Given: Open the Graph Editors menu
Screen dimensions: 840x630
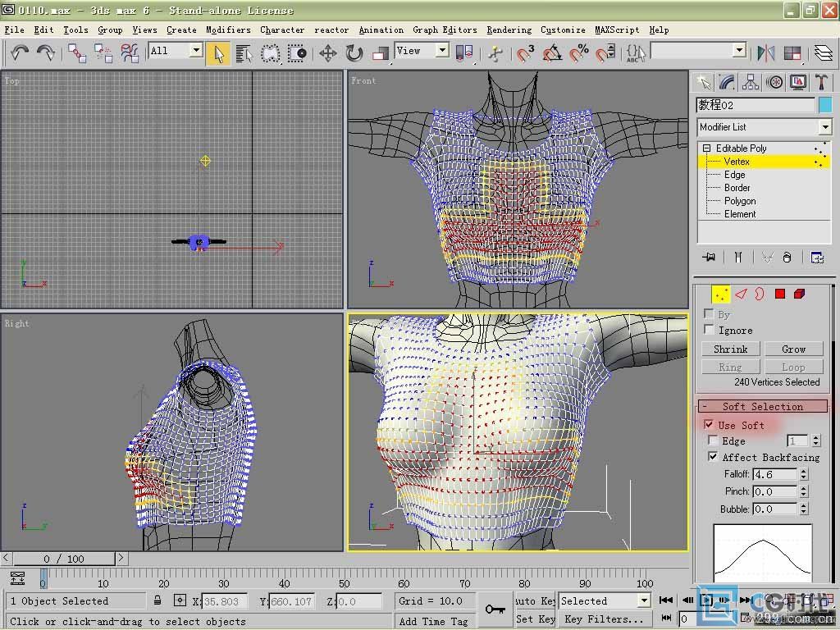Looking at the screenshot, I should pyautogui.click(x=445, y=30).
